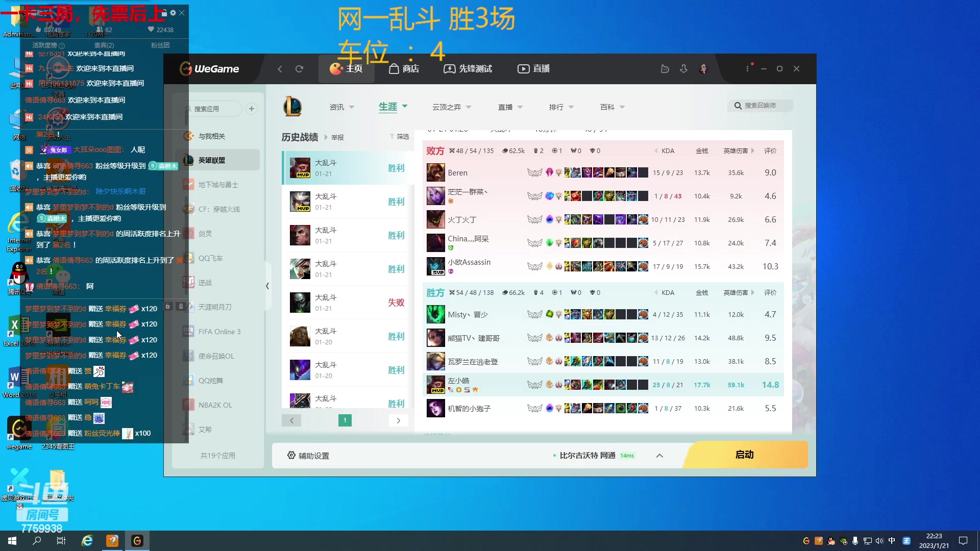The width and height of the screenshot is (980, 551).
Task: Select FIFA Online 3 in game list
Action: tap(217, 332)
